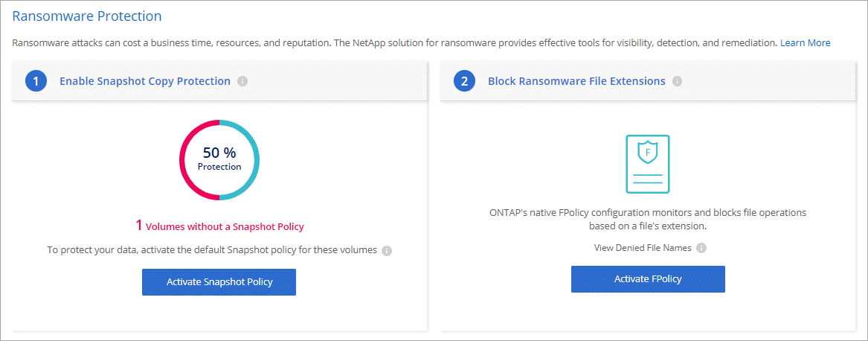Click the 50 % Protection label
Screen dimensions: 868x341
click(x=219, y=158)
